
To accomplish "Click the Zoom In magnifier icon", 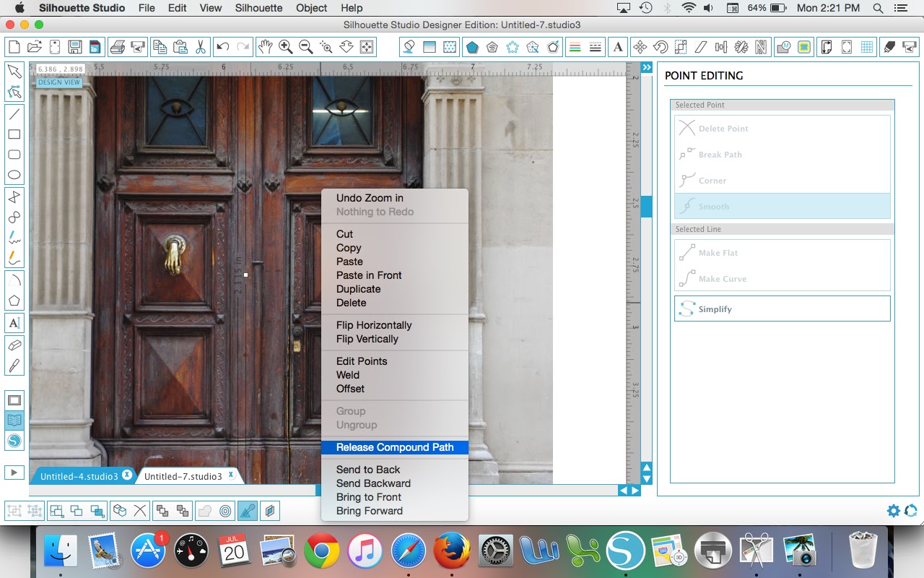I will point(286,47).
